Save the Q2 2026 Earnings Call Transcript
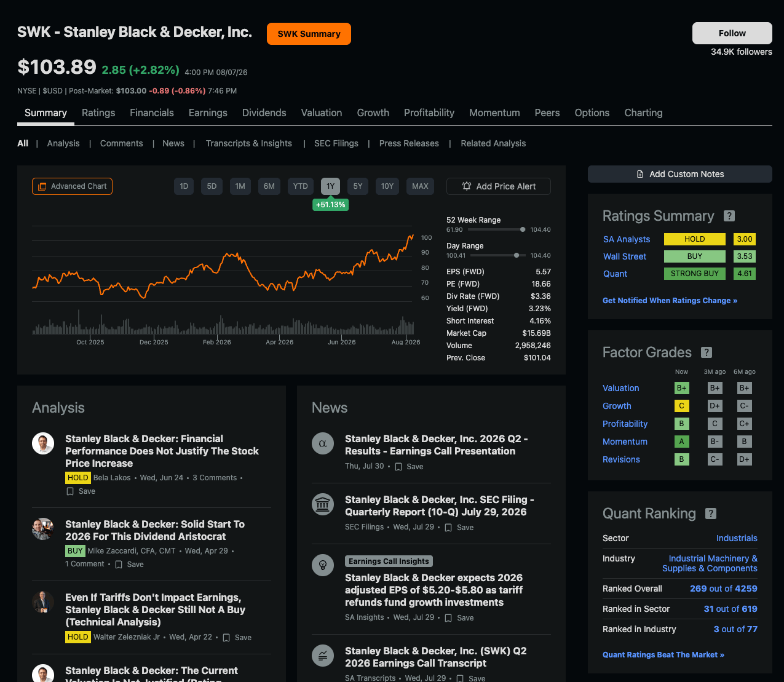Image resolution: width=784 pixels, height=682 pixels. tap(470, 678)
